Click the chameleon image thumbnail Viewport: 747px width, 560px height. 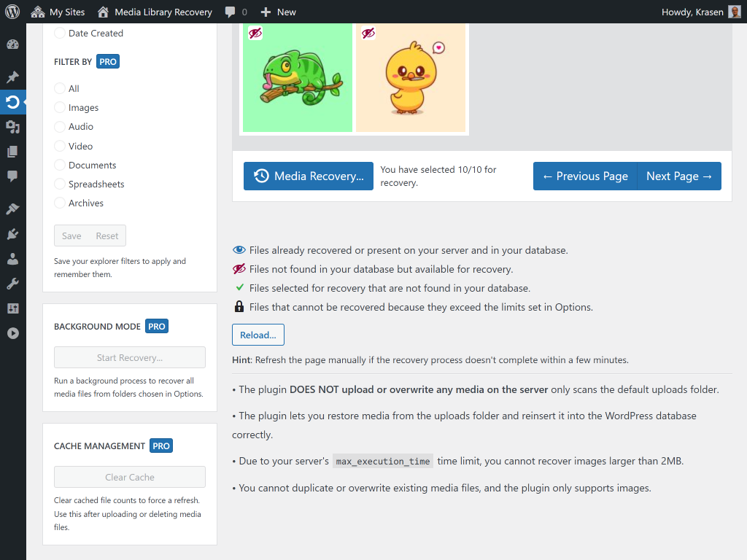pos(298,77)
